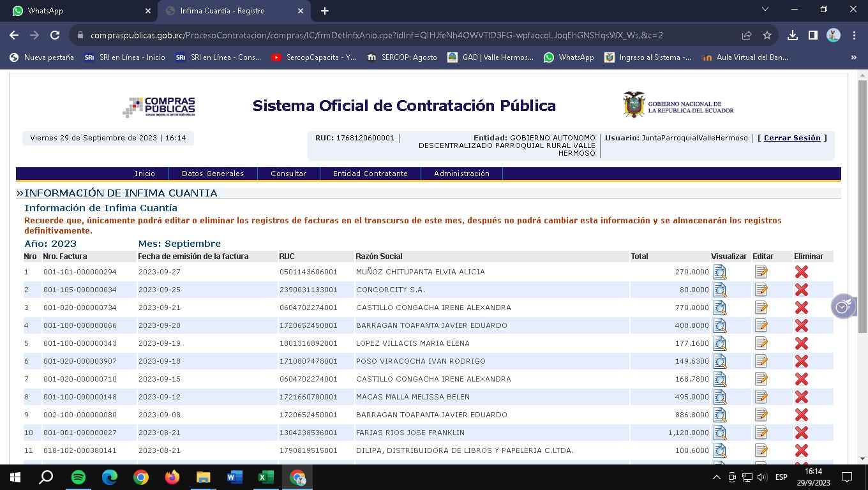The image size is (868, 490).
Task: Edit the MACAS MALLA MELISSA BELEN record
Action: 761,397
